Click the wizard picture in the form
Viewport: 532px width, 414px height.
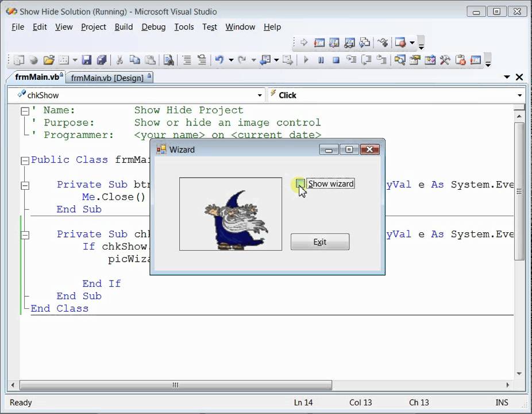230,214
